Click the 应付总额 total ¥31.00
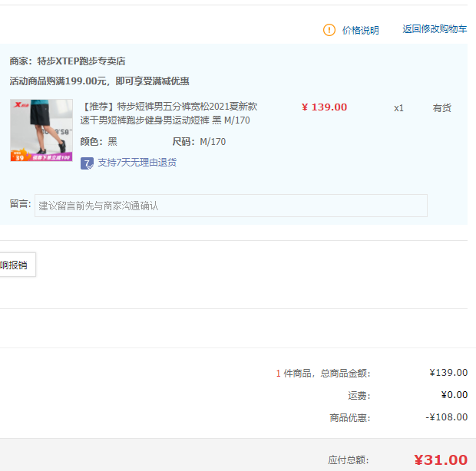Image resolution: width=476 pixels, height=471 pixels. pos(441,460)
